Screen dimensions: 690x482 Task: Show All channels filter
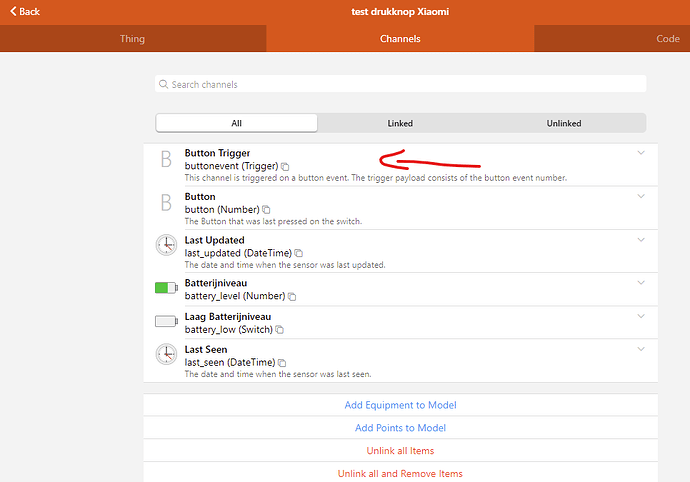pos(237,123)
